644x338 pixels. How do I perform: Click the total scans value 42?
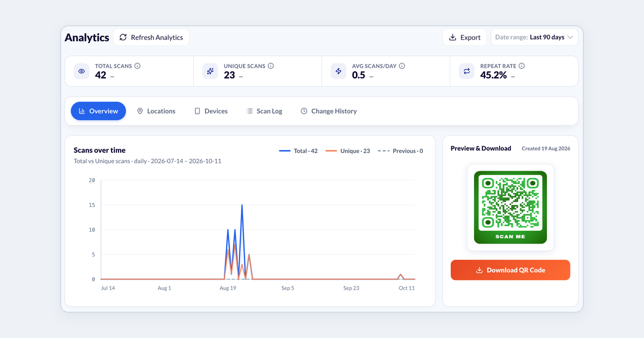[x=100, y=75]
